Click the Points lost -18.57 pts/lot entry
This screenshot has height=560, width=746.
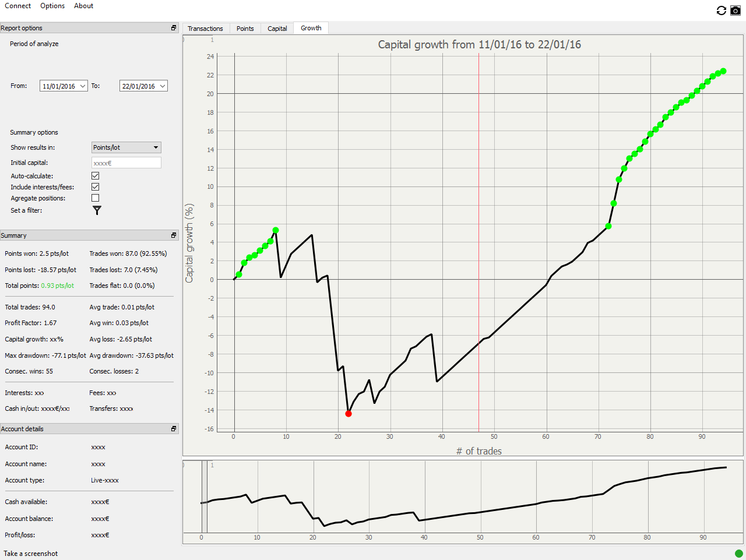click(x=41, y=270)
